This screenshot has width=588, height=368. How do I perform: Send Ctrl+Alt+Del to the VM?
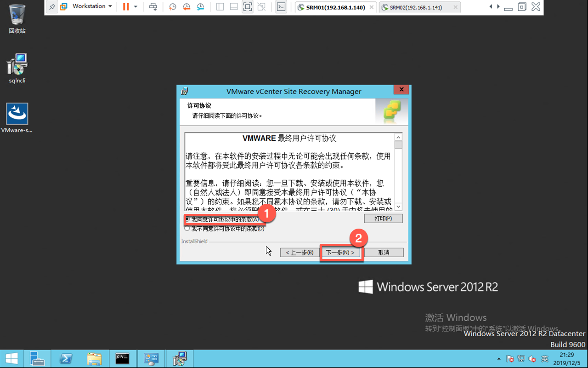tap(153, 7)
